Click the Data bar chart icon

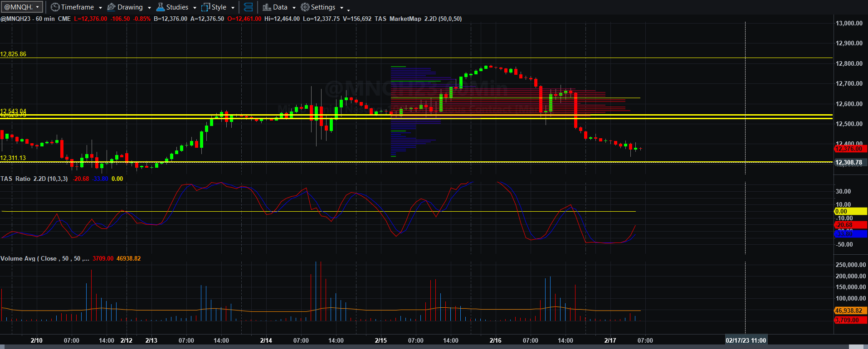click(x=267, y=7)
